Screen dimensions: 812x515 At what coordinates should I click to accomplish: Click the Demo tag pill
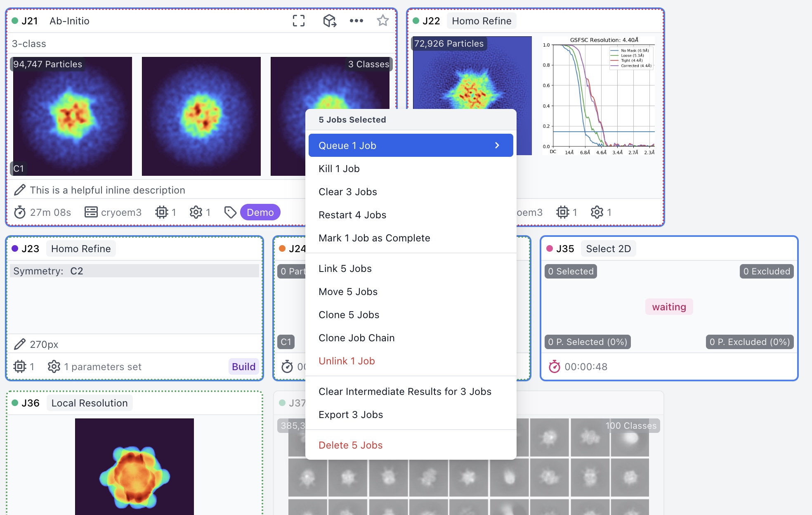point(260,213)
